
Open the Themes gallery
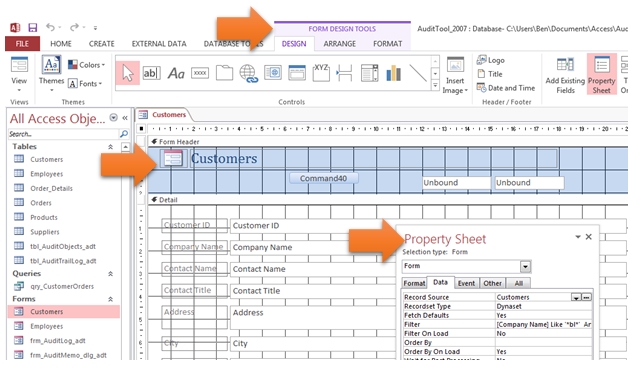[x=52, y=74]
